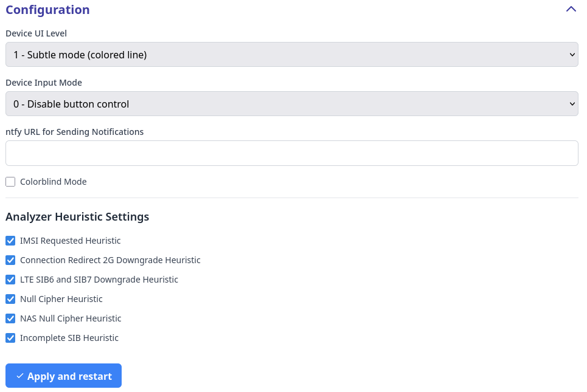Click the checkmark icon on Apply button
587x392 pixels.
tap(20, 375)
